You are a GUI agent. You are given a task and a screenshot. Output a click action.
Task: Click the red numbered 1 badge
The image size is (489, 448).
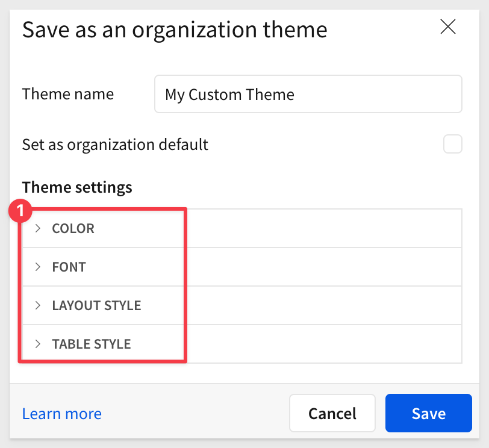20,210
